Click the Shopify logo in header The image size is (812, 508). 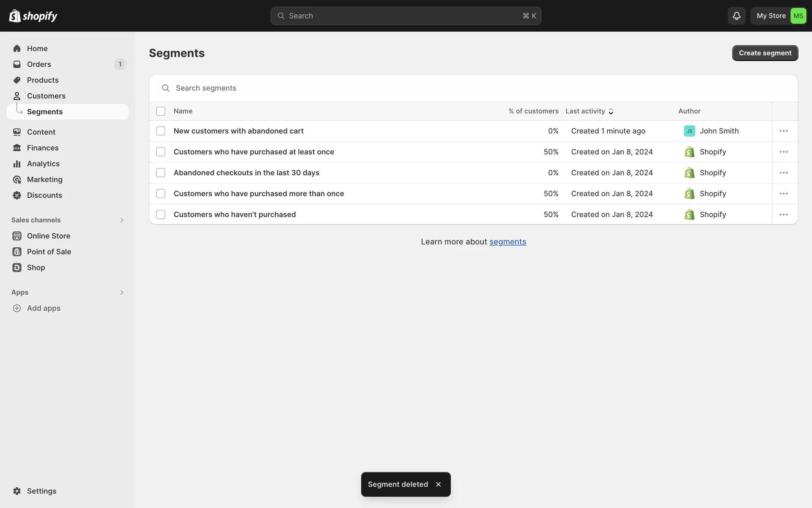(33, 16)
